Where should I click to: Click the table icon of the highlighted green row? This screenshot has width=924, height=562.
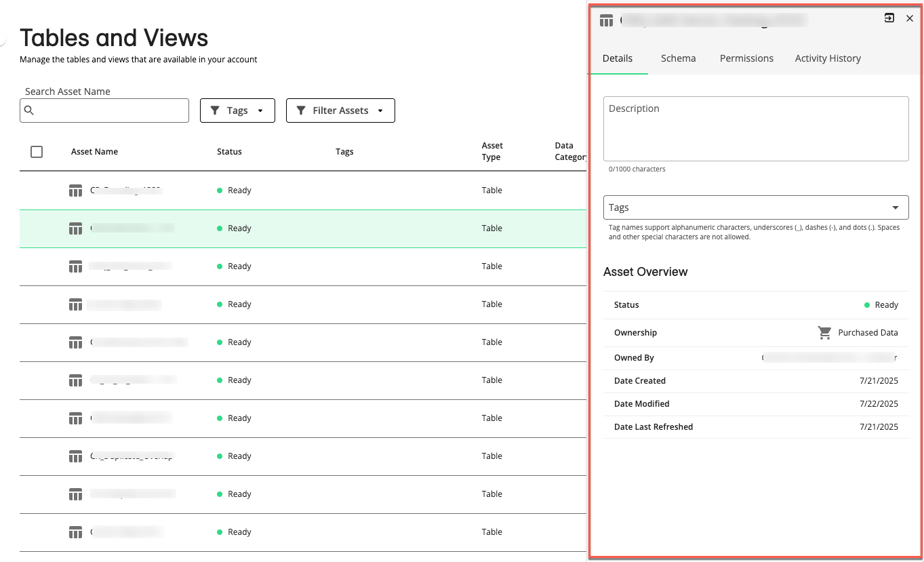(x=75, y=228)
